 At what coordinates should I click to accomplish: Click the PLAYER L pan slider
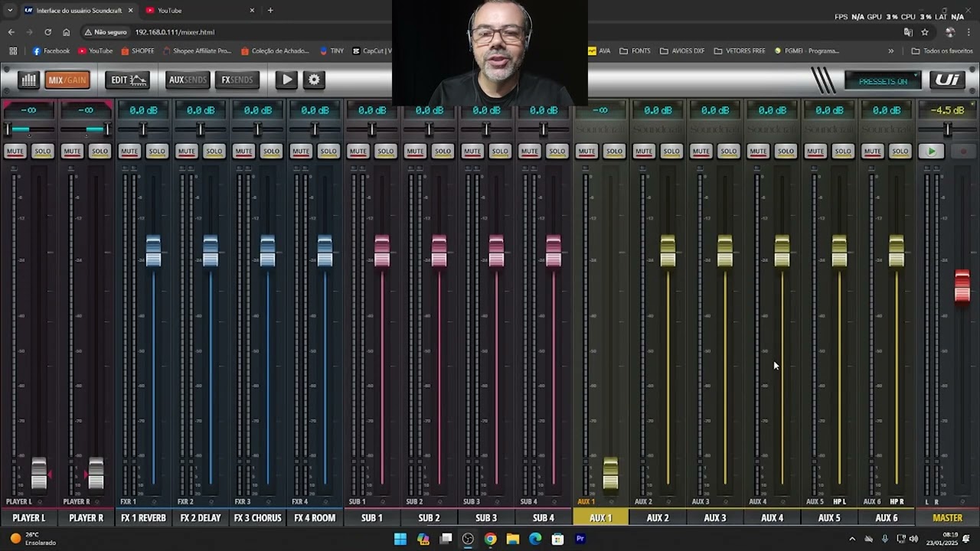(28, 129)
